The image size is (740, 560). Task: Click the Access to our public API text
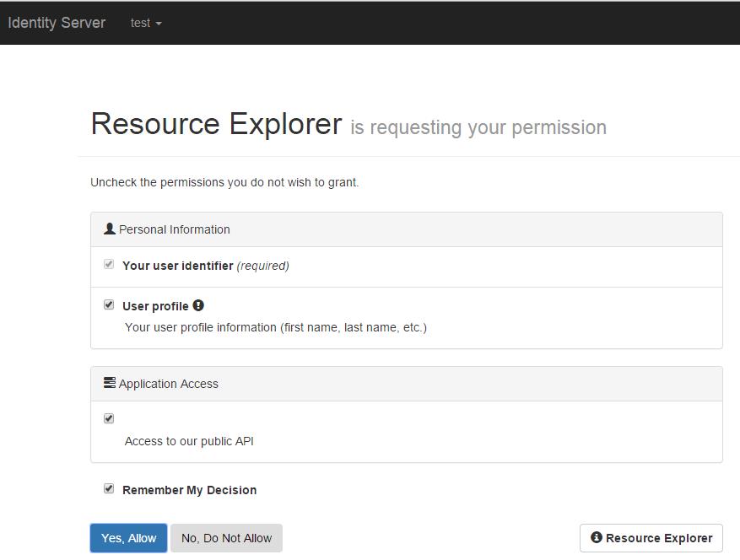(189, 441)
